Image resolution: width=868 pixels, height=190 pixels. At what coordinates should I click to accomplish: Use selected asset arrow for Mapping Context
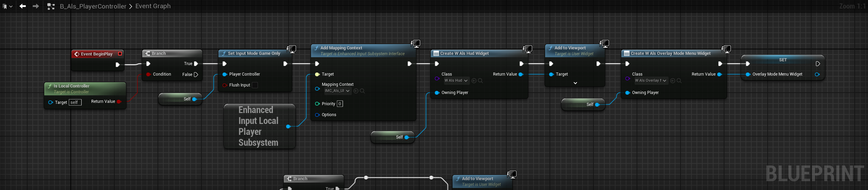coord(356,91)
